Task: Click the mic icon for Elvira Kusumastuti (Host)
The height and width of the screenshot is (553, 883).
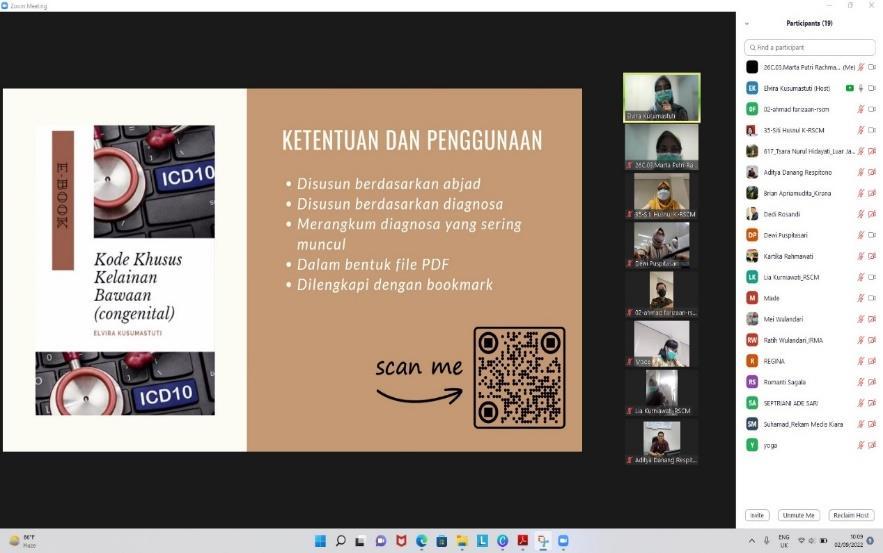Action: pos(860,88)
